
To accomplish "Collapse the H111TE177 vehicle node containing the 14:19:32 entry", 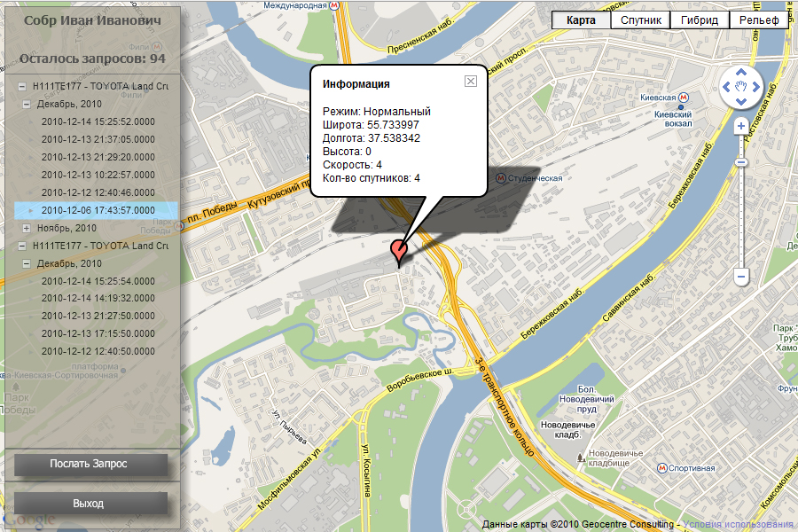I will (x=22, y=246).
